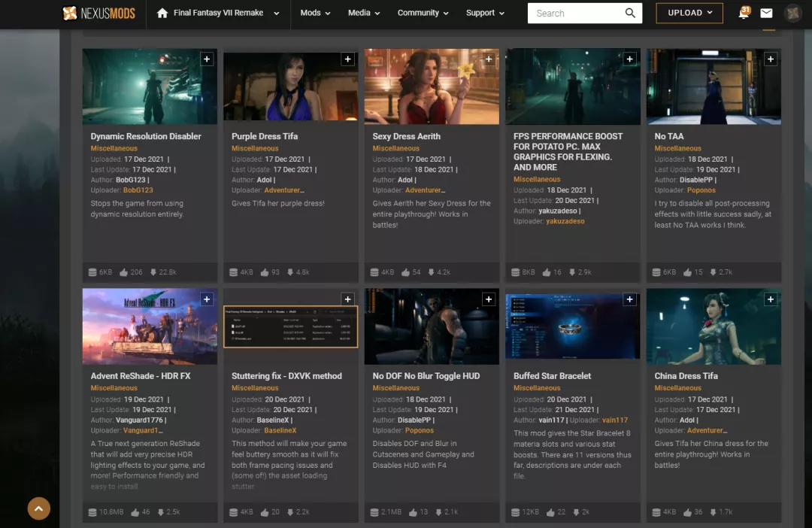Click the Nexus Mods logo icon
This screenshot has width=812, height=528.
[x=70, y=13]
